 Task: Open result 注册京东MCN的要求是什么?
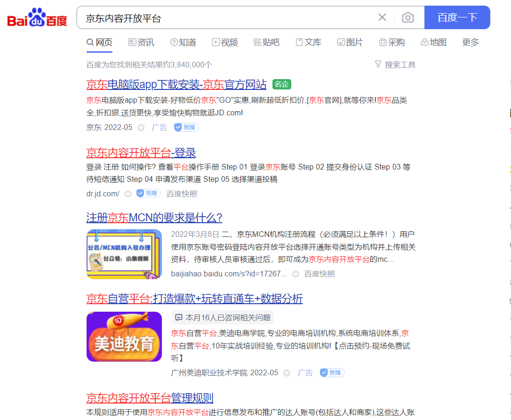click(x=154, y=218)
